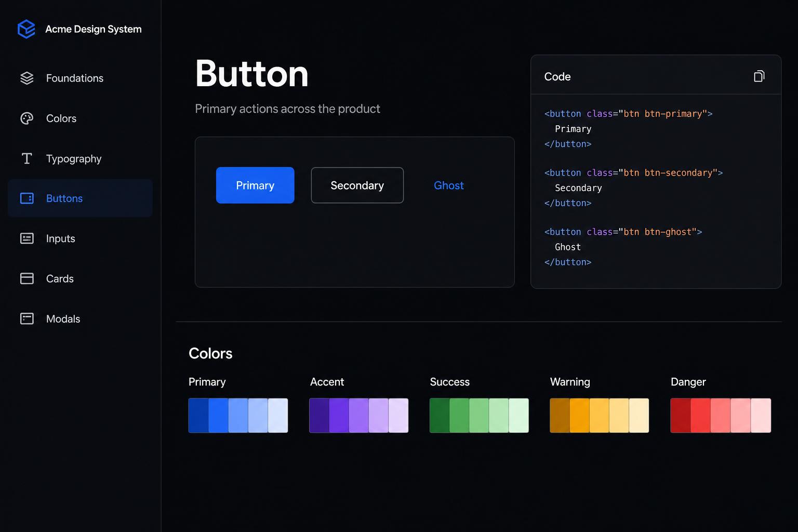Click the Foundations layers icon

tap(26, 78)
